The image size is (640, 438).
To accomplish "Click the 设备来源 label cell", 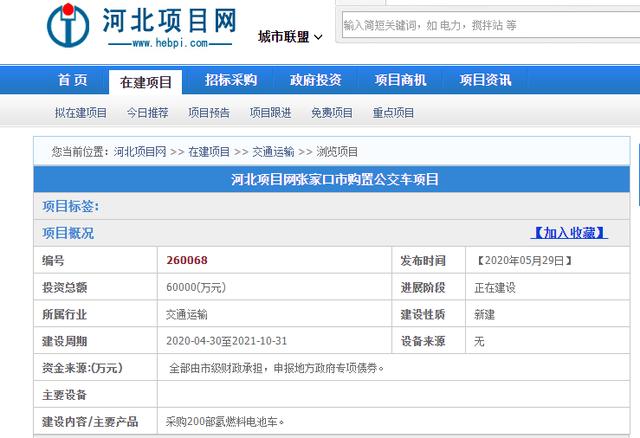I will 429,341.
